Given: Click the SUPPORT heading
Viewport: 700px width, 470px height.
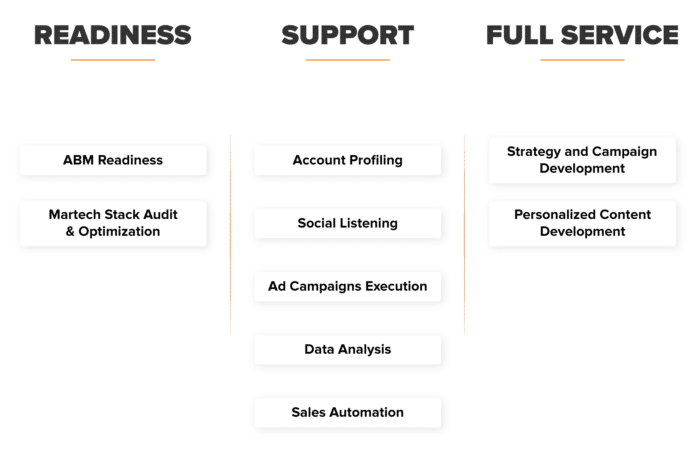Looking at the screenshot, I should point(347,35).
